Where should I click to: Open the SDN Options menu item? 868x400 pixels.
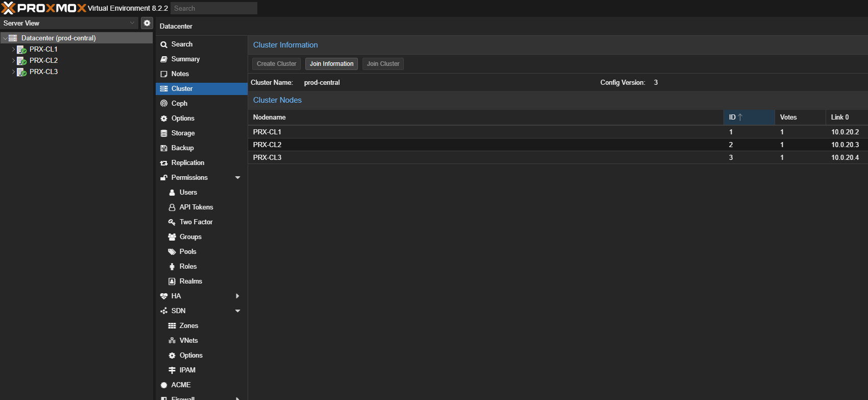point(202,356)
